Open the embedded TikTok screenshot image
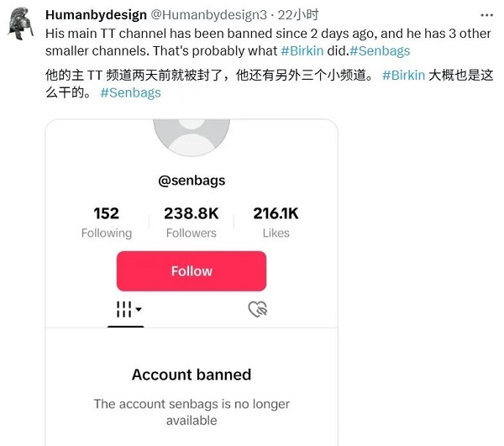504x446 pixels. click(192, 282)
